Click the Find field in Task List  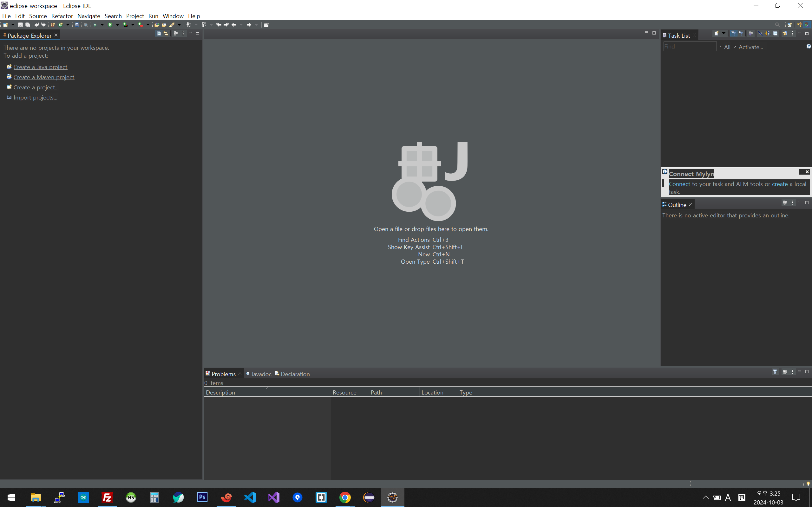[x=690, y=47]
